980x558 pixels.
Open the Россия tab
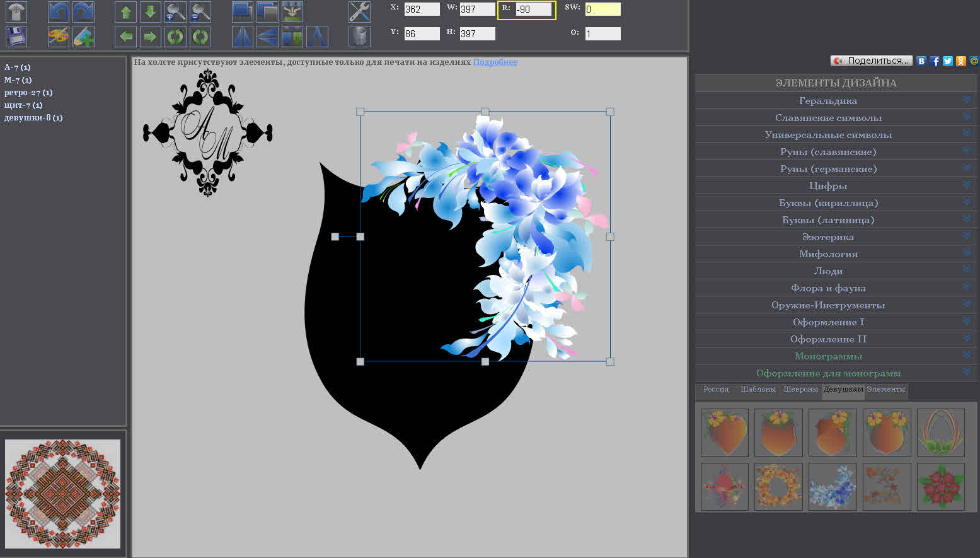point(716,390)
